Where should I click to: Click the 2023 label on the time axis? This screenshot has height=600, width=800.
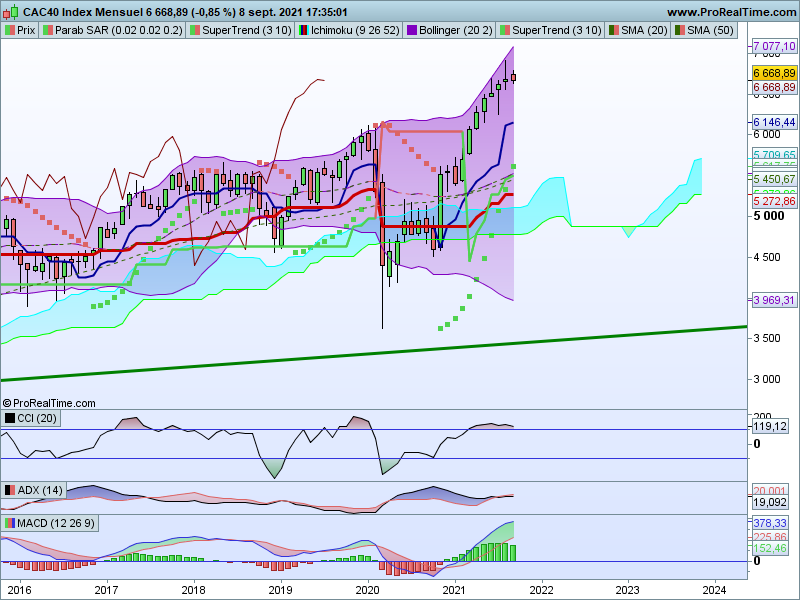(628, 590)
